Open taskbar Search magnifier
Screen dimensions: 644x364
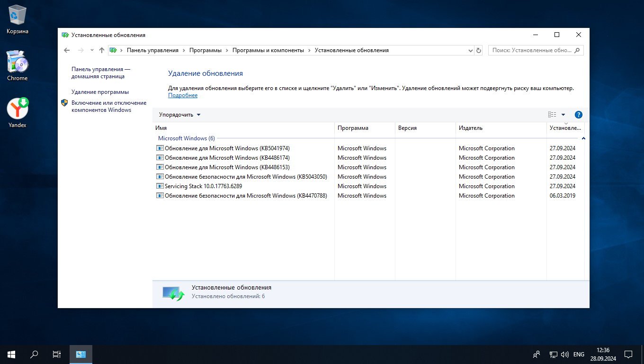(34, 354)
